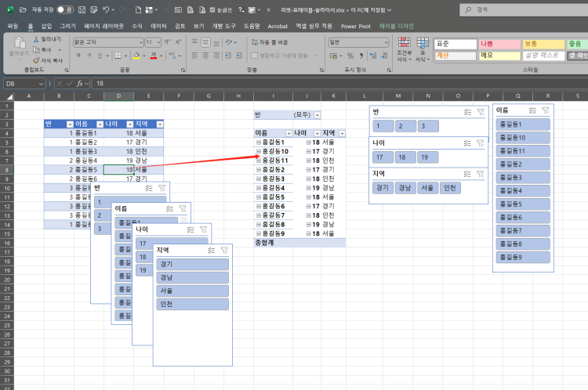The image size is (588, 390).
Task: Click multi-select icon on right 지역 slicer
Action: pyautogui.click(x=466, y=173)
